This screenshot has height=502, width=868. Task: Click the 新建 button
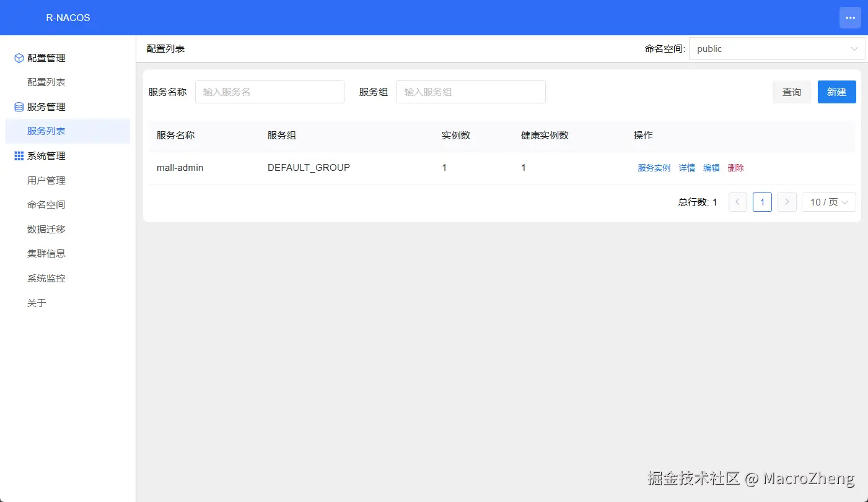click(x=836, y=92)
